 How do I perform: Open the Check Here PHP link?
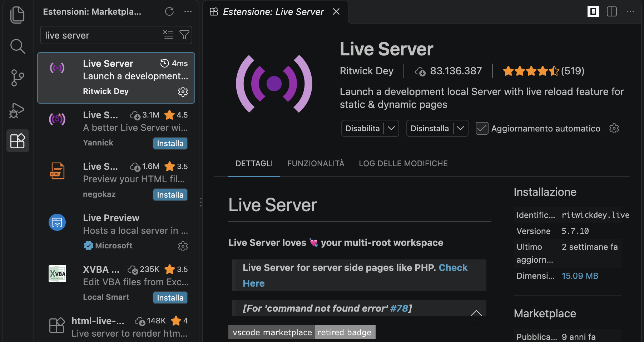click(x=453, y=268)
